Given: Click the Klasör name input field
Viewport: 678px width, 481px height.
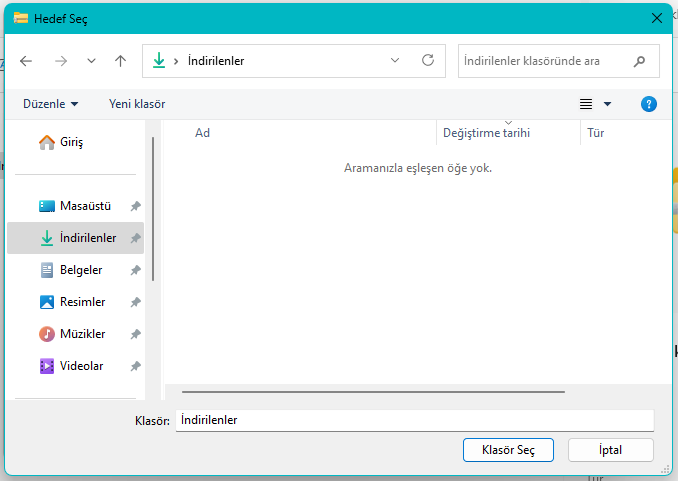Looking at the screenshot, I should pos(415,420).
